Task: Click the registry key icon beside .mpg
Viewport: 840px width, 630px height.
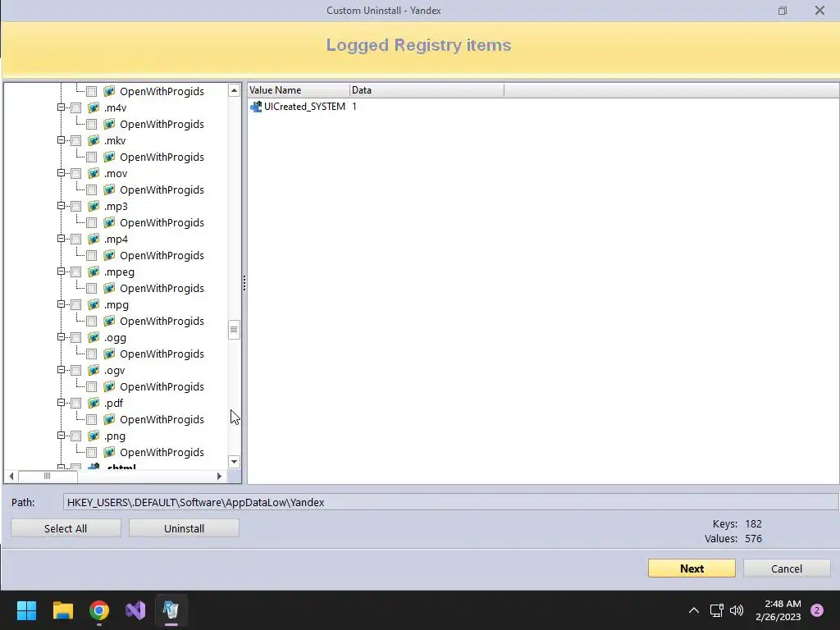Action: (x=94, y=304)
